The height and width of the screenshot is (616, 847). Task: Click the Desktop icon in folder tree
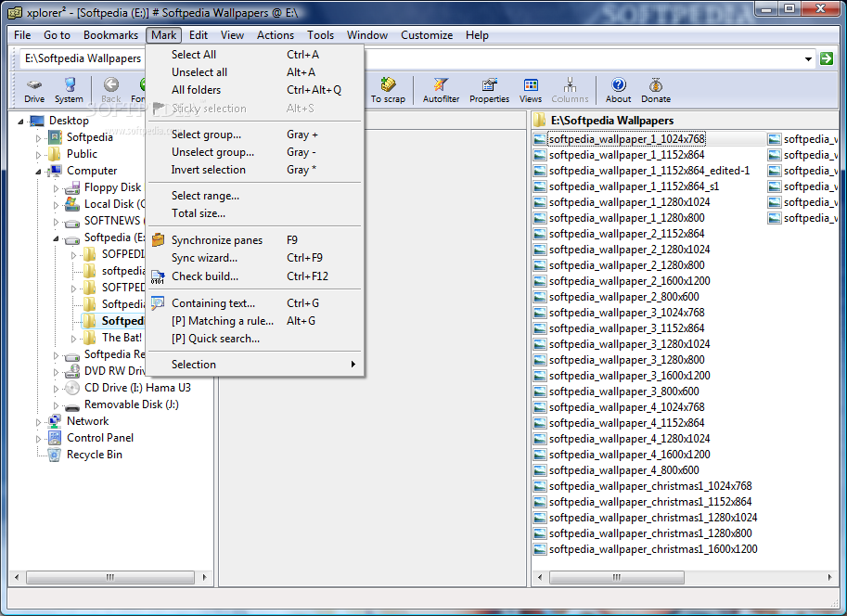point(37,121)
